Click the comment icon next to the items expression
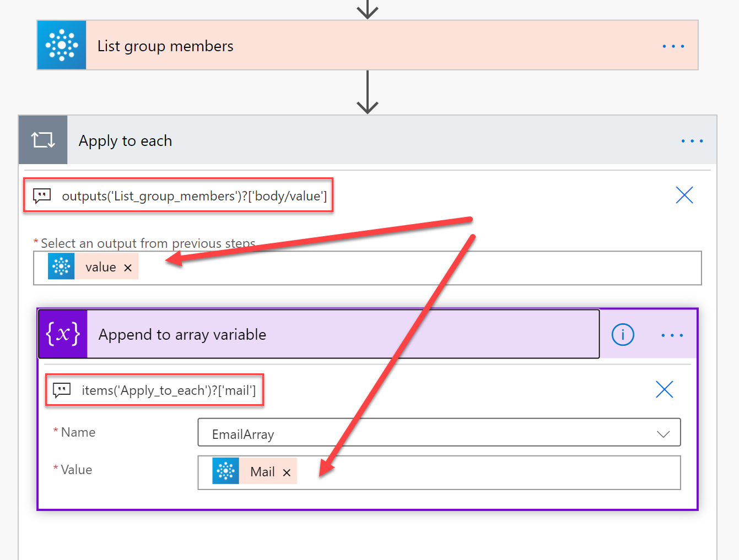 [62, 390]
